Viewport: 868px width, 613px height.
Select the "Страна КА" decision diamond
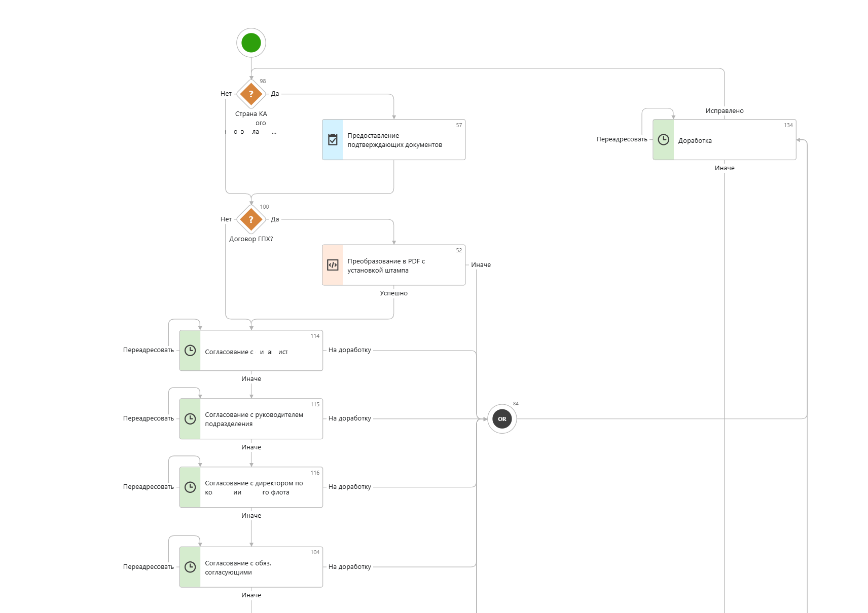[x=251, y=94]
